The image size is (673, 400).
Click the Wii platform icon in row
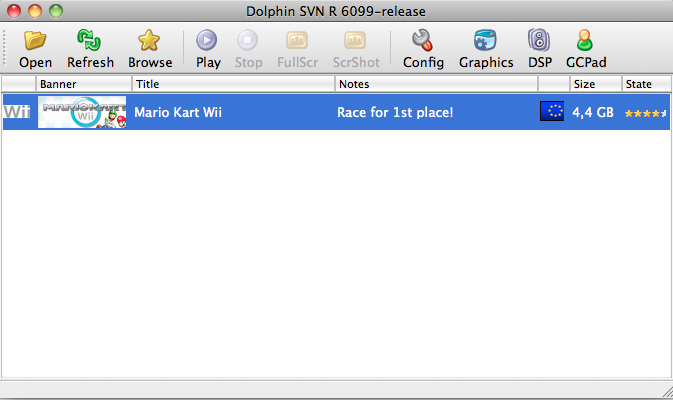(x=17, y=112)
